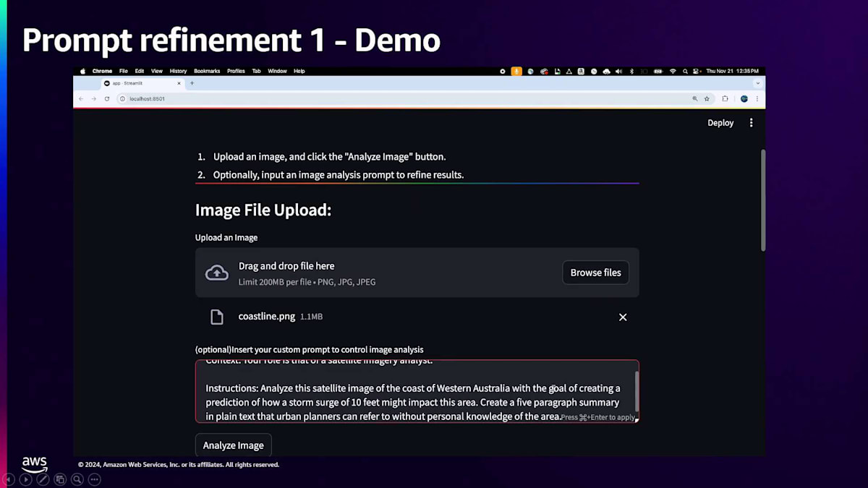868x488 pixels.
Task: Remove the coastline.png uploaded file
Action: 623,317
